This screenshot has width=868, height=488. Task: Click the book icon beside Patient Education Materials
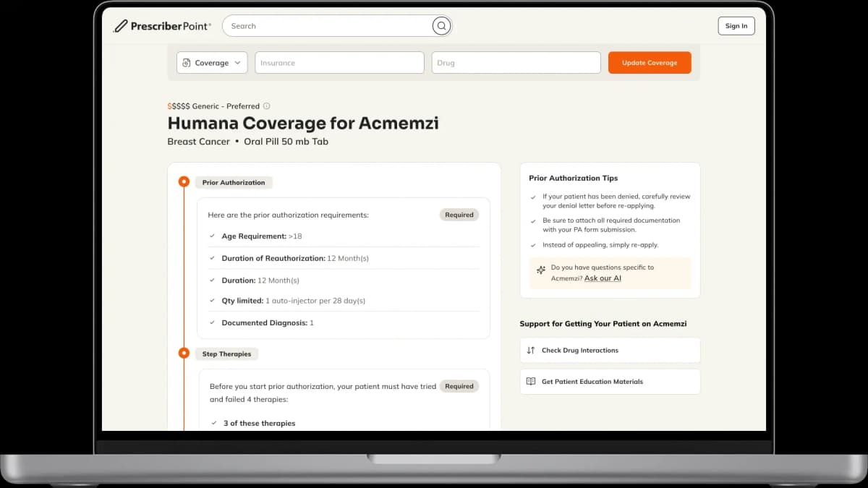(x=531, y=381)
